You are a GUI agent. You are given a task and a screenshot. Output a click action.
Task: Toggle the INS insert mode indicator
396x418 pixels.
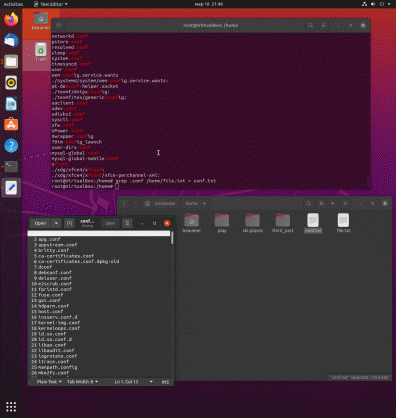coord(165,382)
